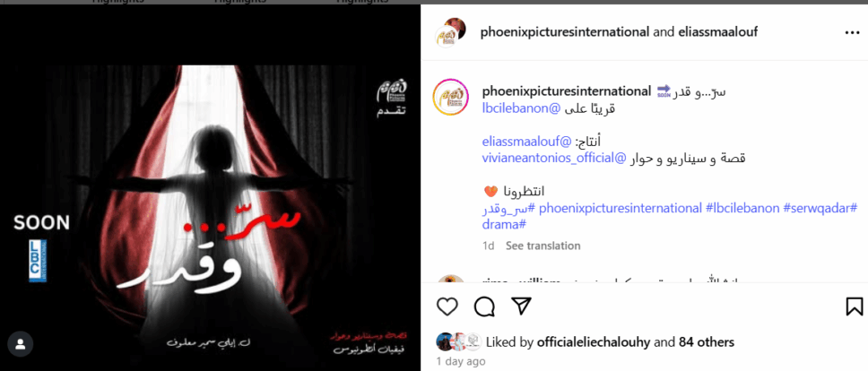Viewport: 868px width, 371px height.
Task: Open comments with the speech bubble icon
Action: [484, 306]
